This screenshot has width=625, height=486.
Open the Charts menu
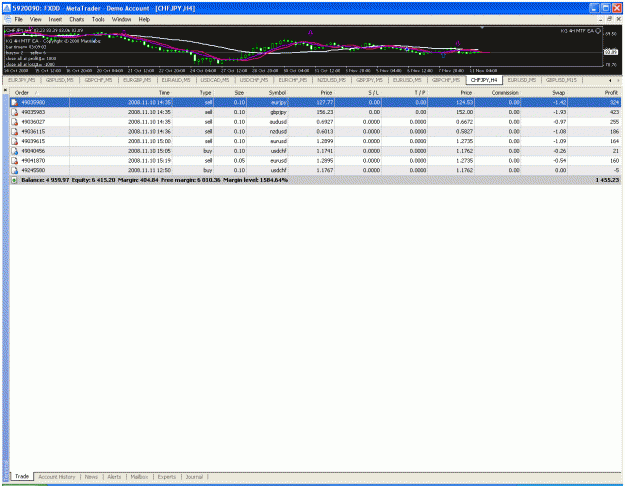click(77, 19)
